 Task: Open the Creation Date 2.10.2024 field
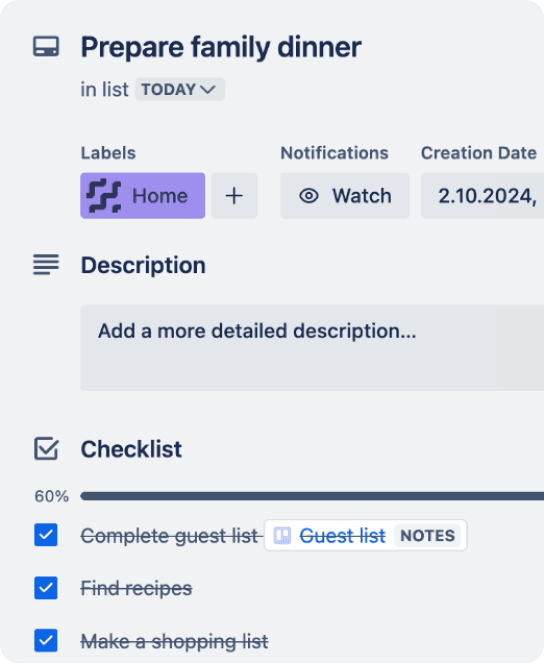[483, 196]
